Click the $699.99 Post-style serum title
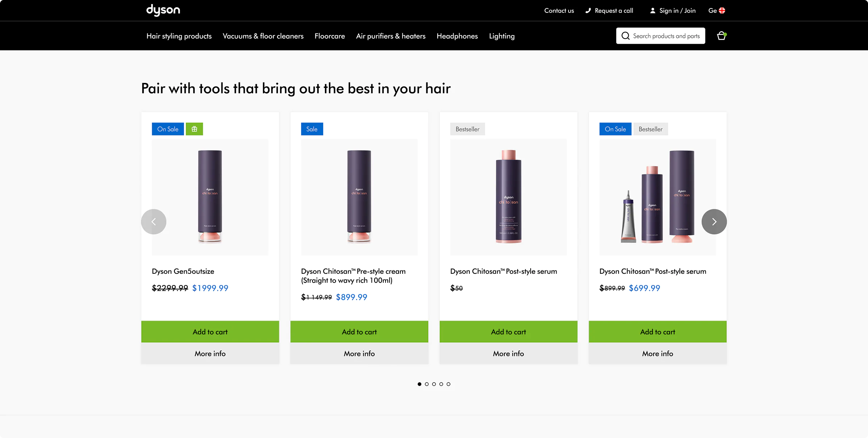868x438 pixels. click(653, 271)
